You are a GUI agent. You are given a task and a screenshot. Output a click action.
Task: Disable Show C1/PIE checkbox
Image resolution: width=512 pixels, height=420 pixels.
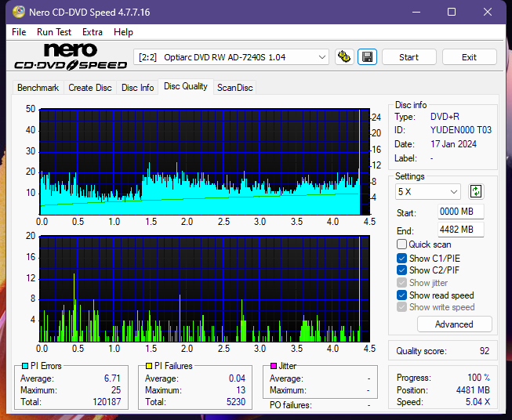click(401, 259)
